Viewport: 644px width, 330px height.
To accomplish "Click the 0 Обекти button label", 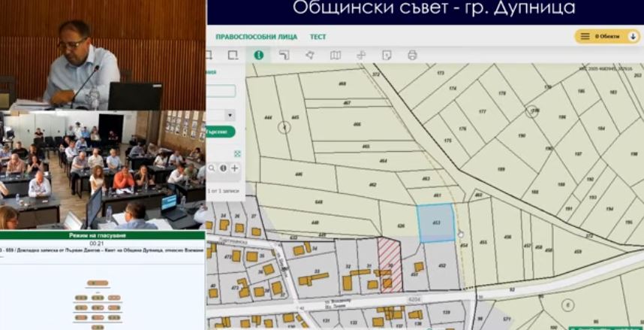I will (x=607, y=36).
